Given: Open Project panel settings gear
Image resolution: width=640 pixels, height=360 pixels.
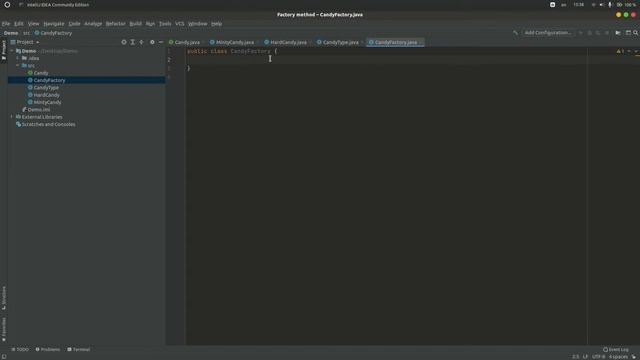Looking at the screenshot, I should pyautogui.click(x=152, y=42).
